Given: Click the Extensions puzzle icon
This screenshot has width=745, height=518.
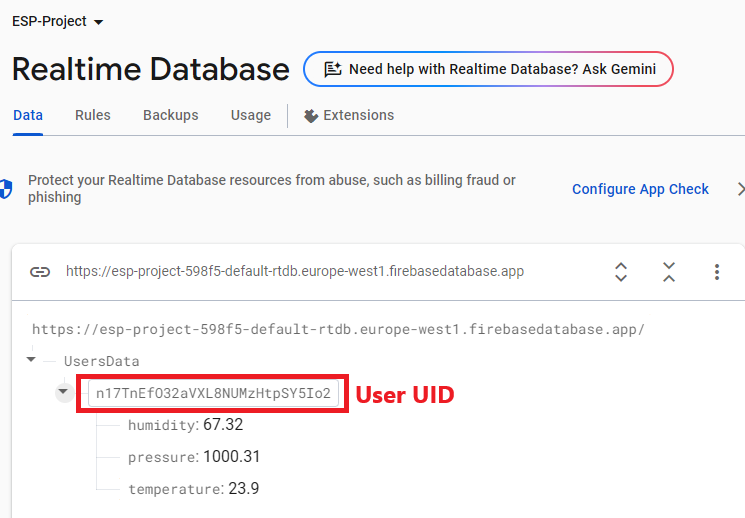Looking at the screenshot, I should tap(311, 115).
